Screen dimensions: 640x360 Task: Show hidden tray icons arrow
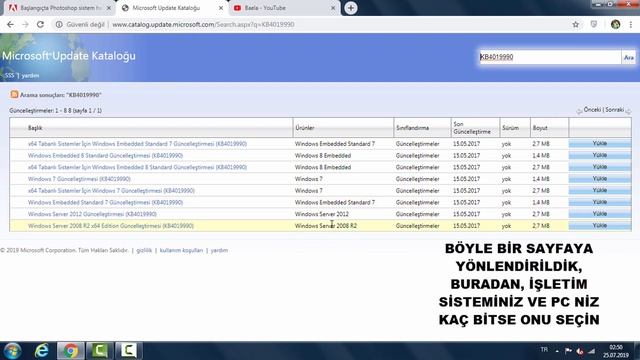557,351
